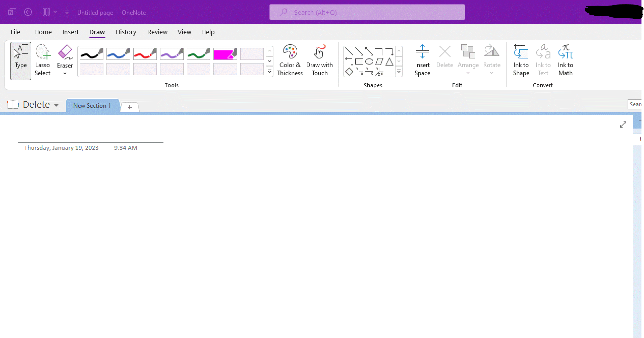This screenshot has width=644, height=338.
Task: Activate the Lasso Select tool
Action: [43, 61]
